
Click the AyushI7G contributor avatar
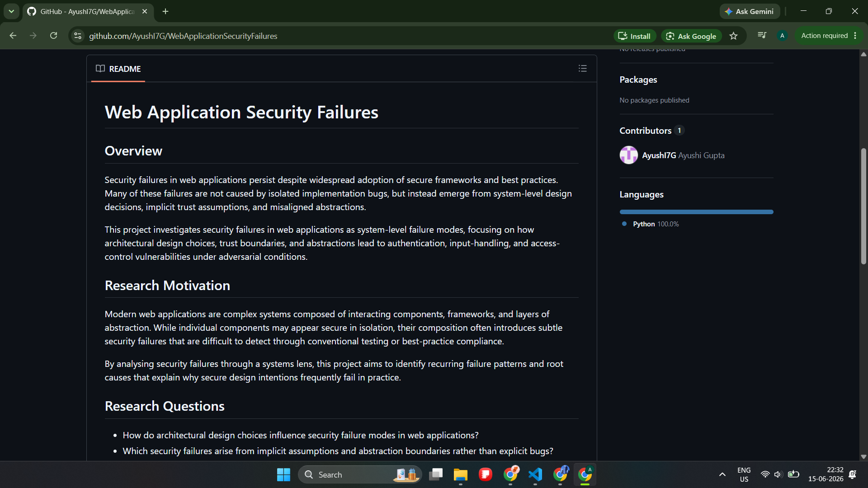[x=628, y=155]
